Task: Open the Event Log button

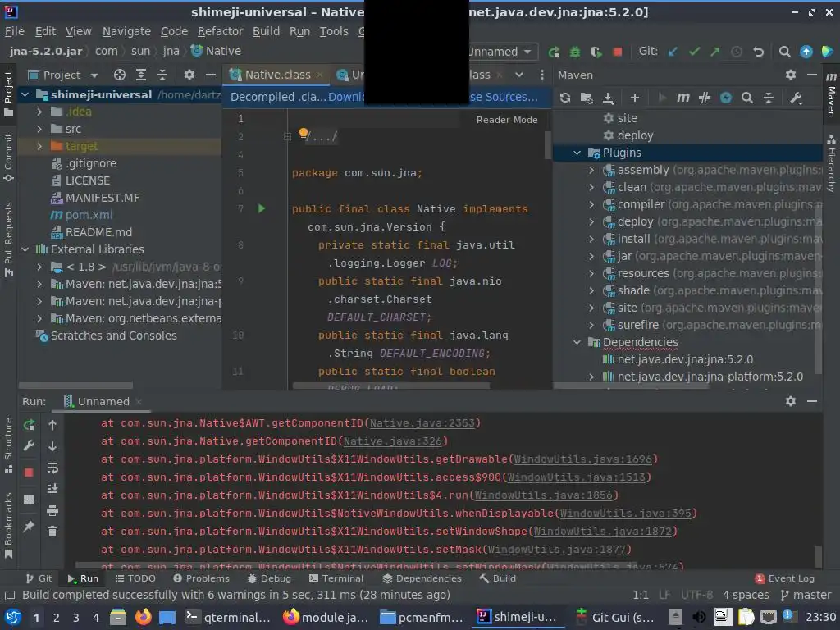Action: tap(785, 578)
